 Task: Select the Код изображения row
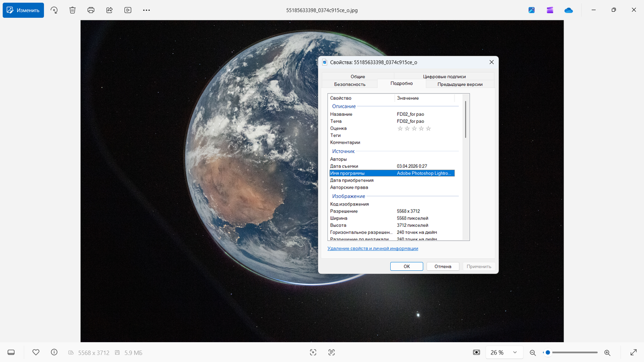(x=392, y=204)
